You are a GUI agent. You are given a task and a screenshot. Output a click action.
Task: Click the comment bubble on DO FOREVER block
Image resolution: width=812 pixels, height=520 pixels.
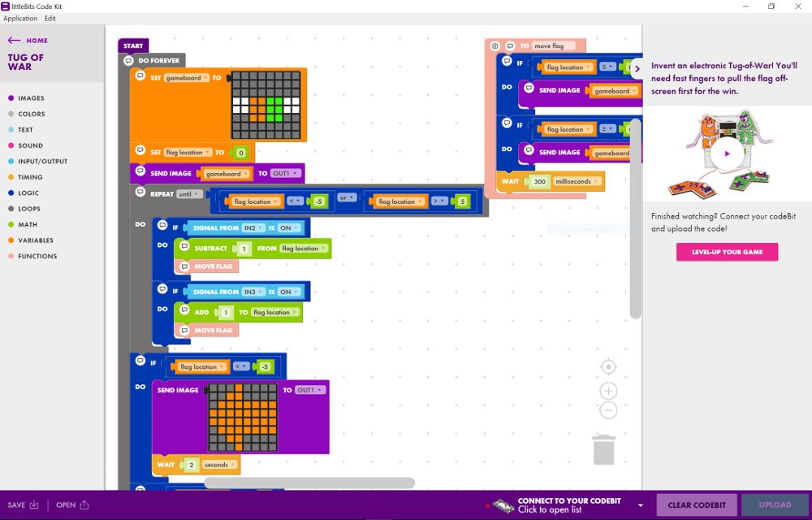[128, 60]
